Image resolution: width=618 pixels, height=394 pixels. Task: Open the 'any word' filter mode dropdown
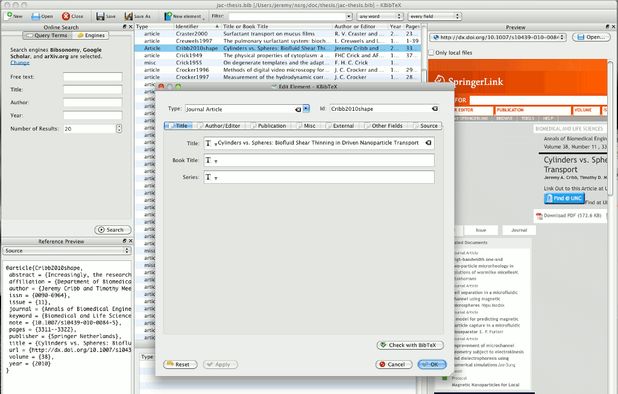[380, 16]
